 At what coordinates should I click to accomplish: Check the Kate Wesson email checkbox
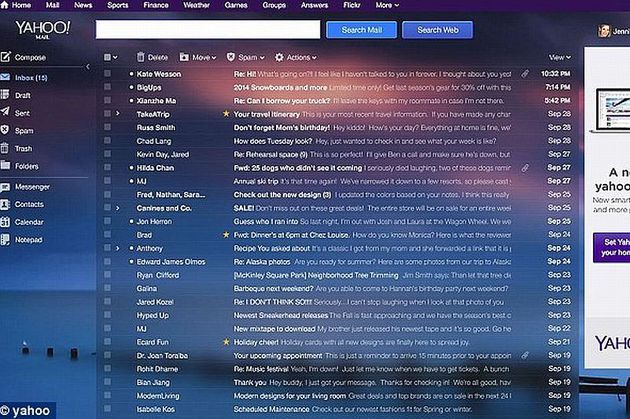(107, 73)
